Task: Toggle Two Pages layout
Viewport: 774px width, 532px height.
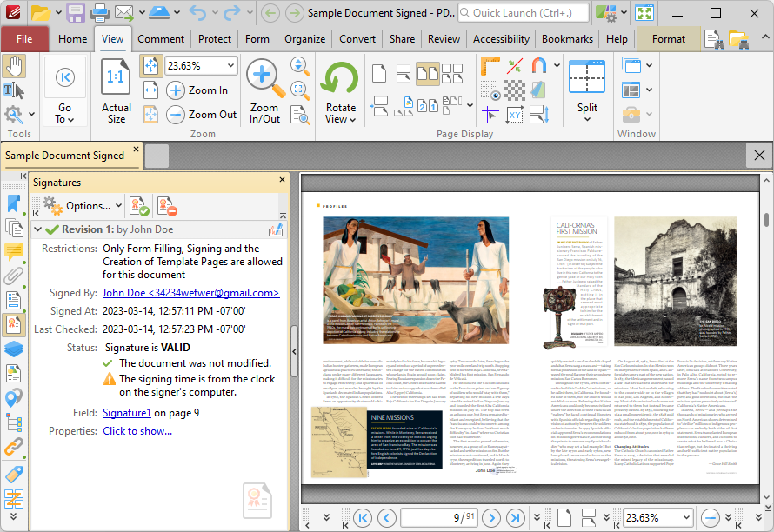Action: point(428,74)
